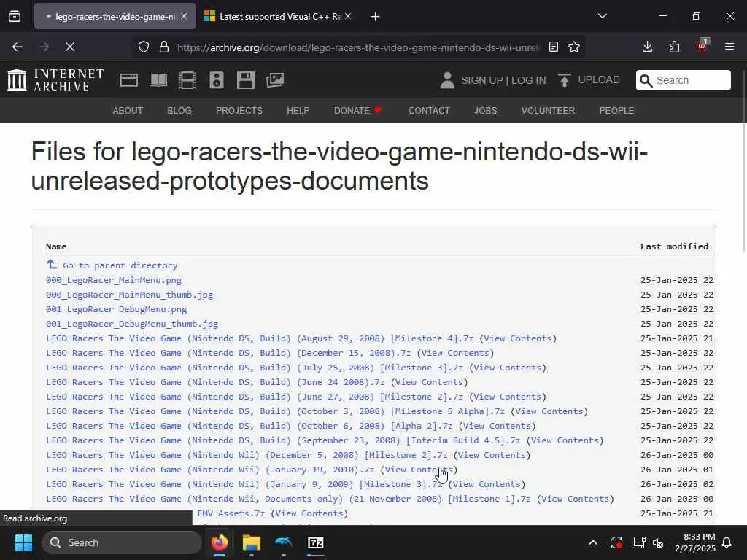Open Firefox hamburger application menu
Screen dimensions: 747x560
[x=729, y=47]
